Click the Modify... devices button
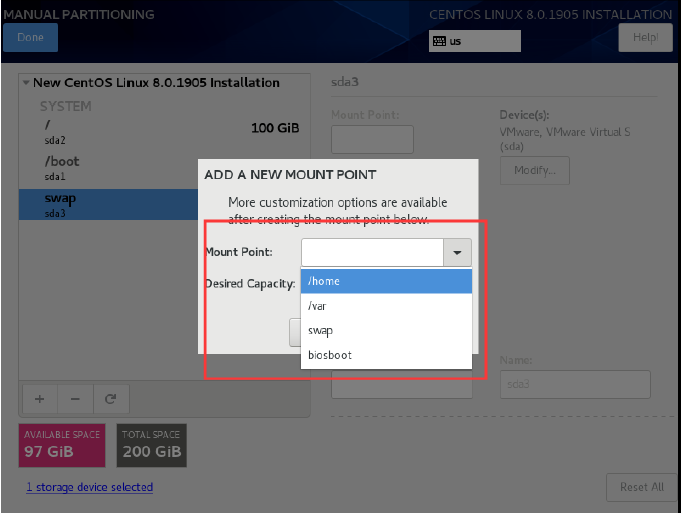Viewport: 685px width, 513px height. (535, 170)
